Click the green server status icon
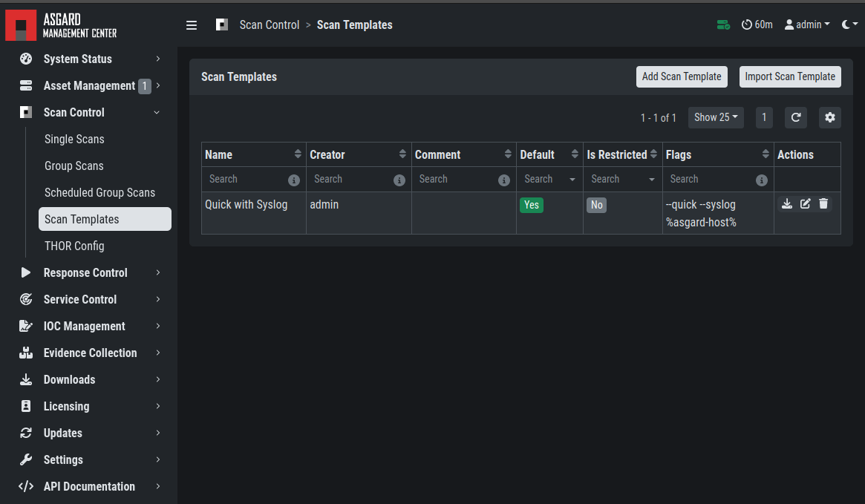Viewport: 865px width, 504px height. [723, 24]
